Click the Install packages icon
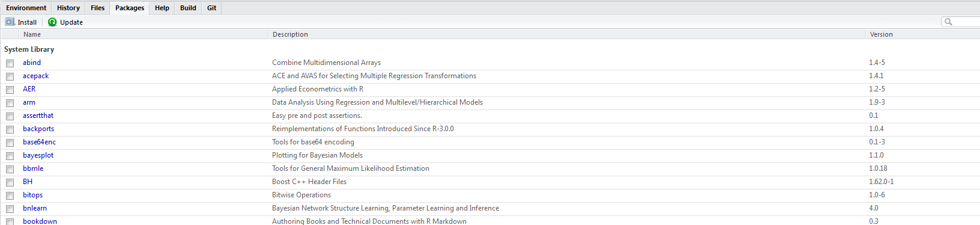Screen dimensions: 980x225 click(10, 22)
